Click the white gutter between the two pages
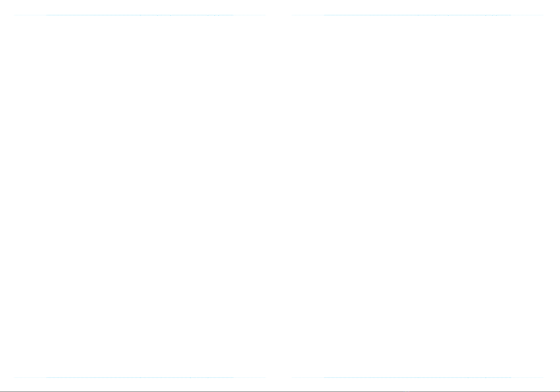The height and width of the screenshot is (392, 560). click(279, 196)
